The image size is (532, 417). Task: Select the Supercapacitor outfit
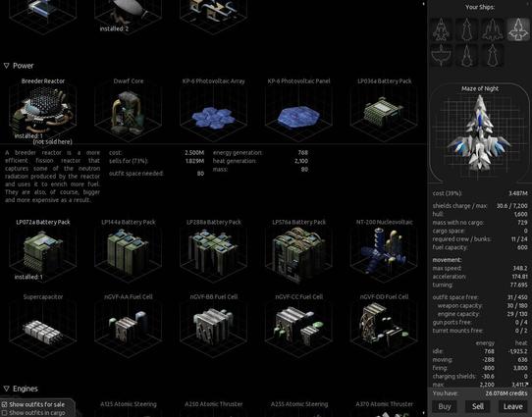coord(43,326)
